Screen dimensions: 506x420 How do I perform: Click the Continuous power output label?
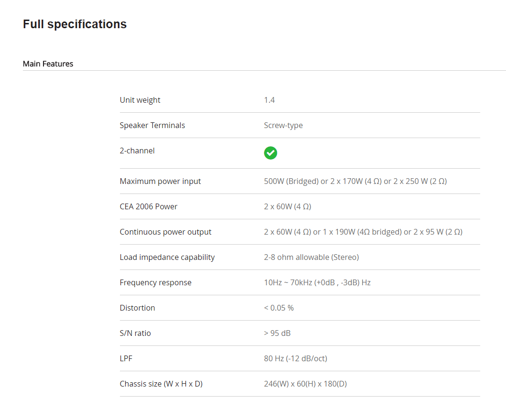click(x=165, y=232)
